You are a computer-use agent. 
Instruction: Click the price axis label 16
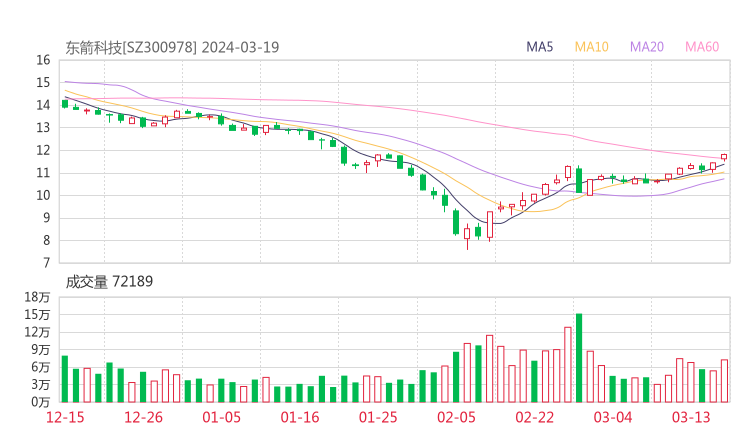click(43, 60)
